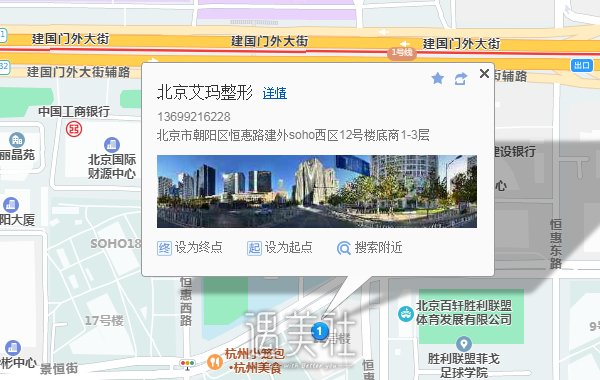This screenshot has width=600, height=380.
Task: Click the 北京百轩胜利联盟 sports icon
Action: 406,314
